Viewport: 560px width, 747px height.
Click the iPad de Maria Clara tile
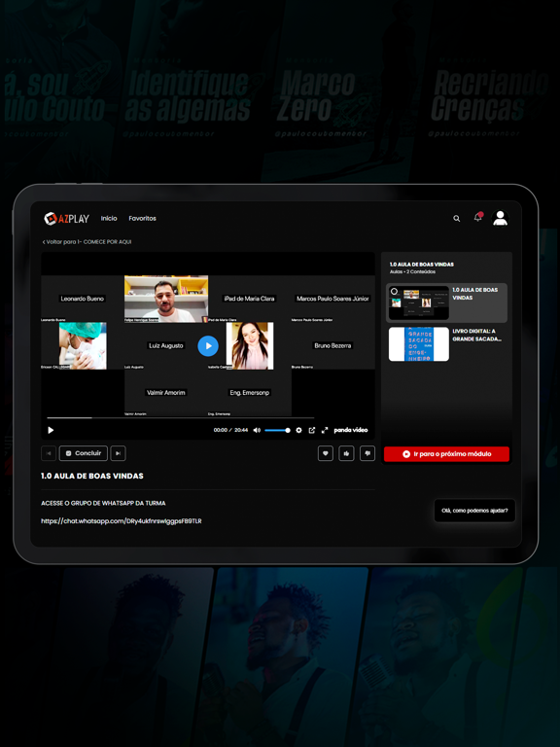coord(250,299)
